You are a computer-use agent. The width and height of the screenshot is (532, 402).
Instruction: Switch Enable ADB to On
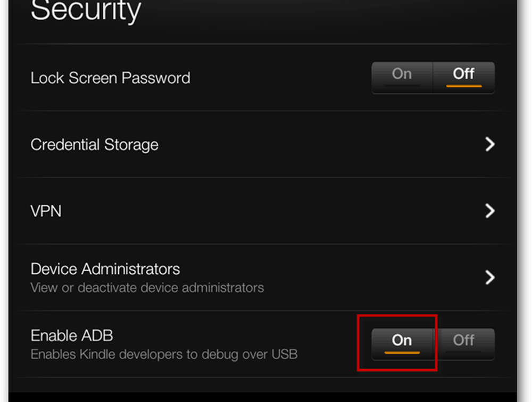click(x=402, y=340)
